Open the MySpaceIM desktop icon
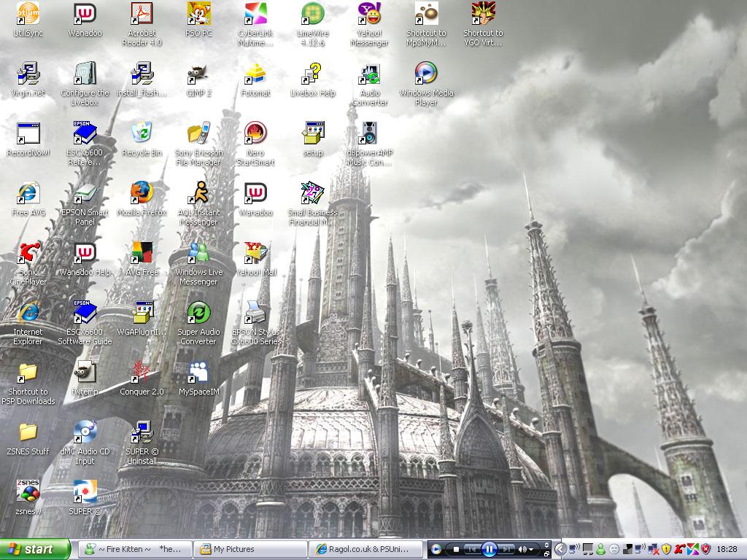 click(198, 373)
